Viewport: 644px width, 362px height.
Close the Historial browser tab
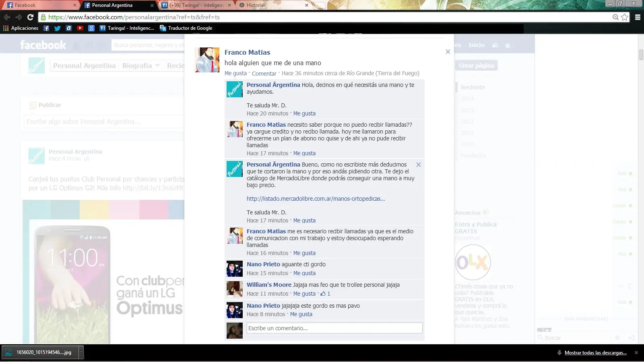307,5
